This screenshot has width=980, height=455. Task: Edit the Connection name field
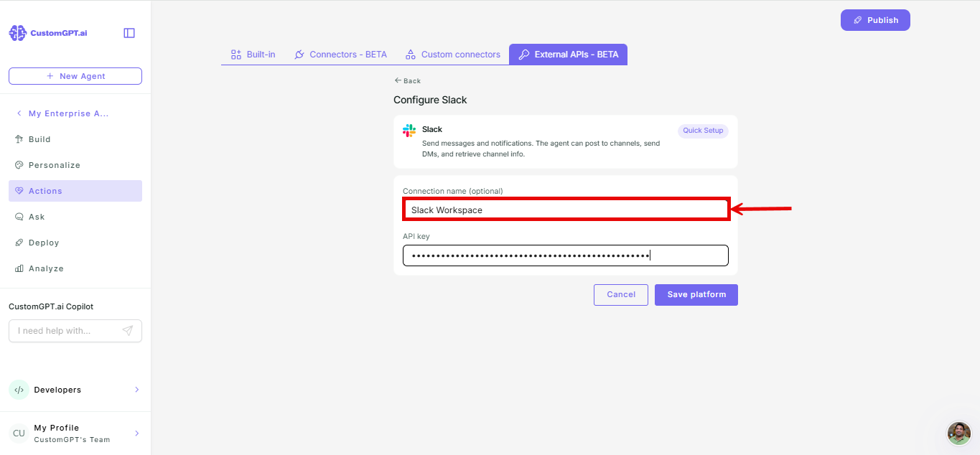point(566,210)
